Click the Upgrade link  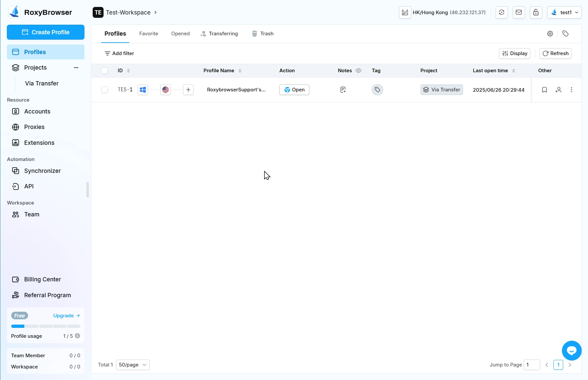tap(67, 316)
